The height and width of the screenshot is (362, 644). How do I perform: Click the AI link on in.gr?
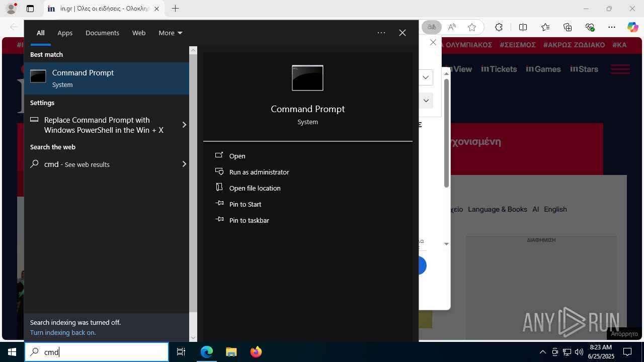click(x=536, y=209)
